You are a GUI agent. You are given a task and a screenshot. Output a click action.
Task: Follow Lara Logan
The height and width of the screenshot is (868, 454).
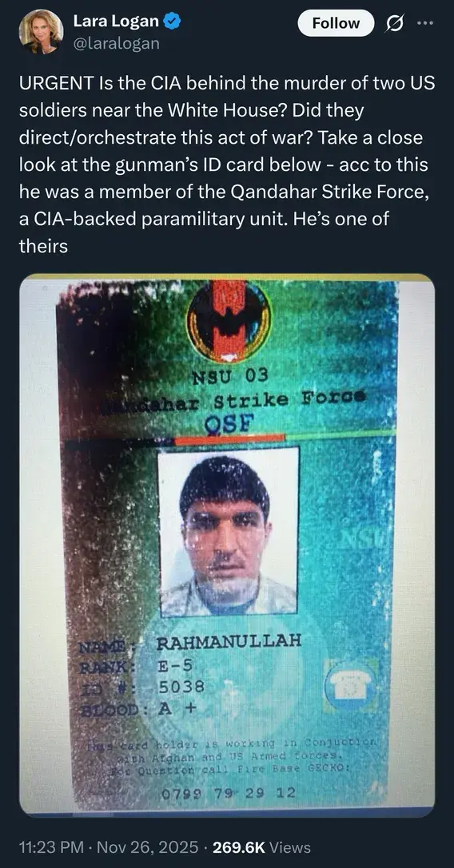pos(336,23)
